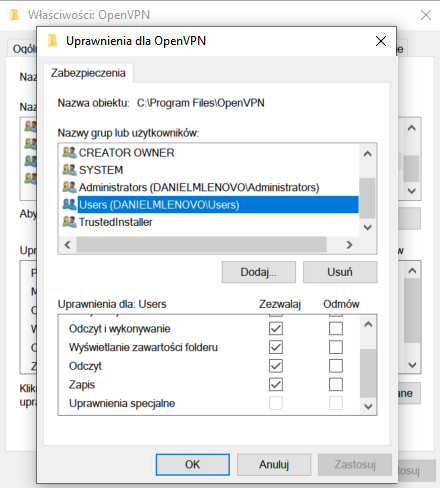Screen dimensions: 440x488
Task: Click the object path C:\Program Files\OpenVPN
Action: click(x=201, y=103)
